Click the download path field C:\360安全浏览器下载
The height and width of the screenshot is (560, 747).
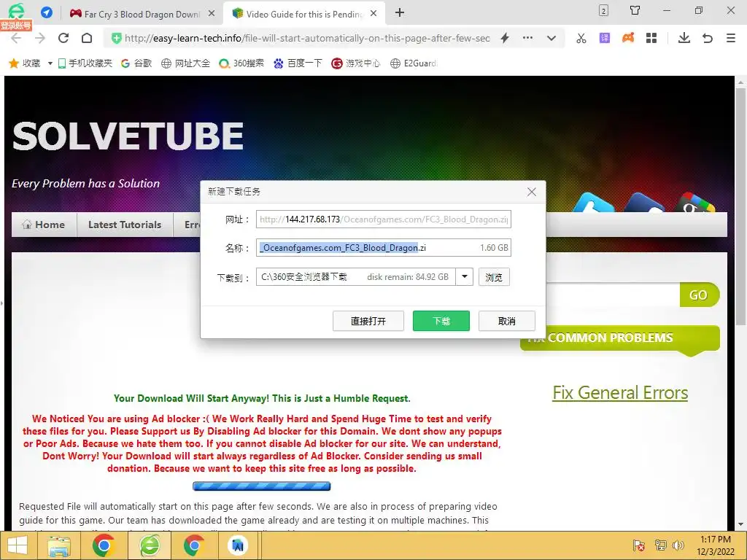point(355,276)
